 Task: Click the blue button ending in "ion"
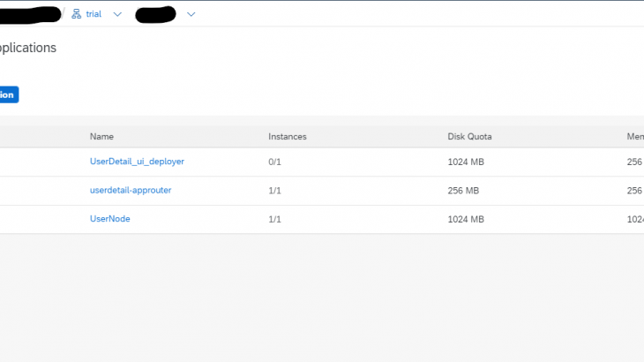pos(9,94)
